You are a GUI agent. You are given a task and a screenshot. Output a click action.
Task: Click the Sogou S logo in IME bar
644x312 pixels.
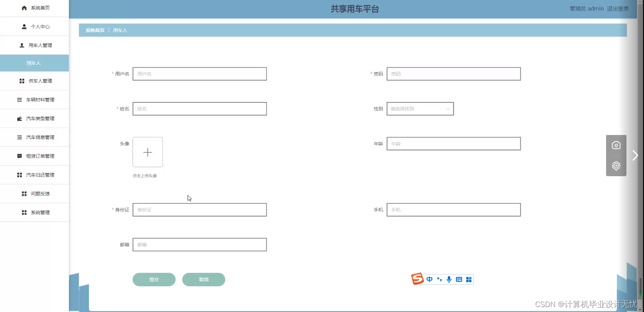[x=417, y=279]
